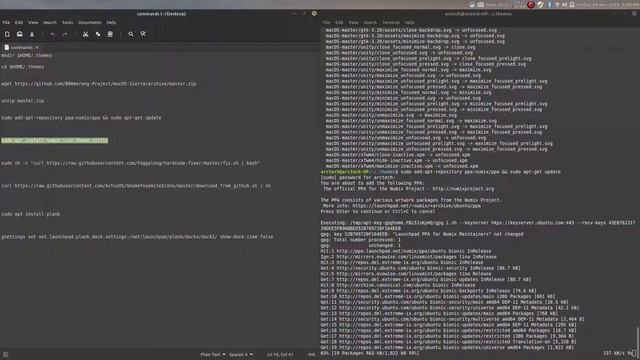640x360 pixels.
Task: Click the volume speaker icon in system tray
Action: [564, 4]
